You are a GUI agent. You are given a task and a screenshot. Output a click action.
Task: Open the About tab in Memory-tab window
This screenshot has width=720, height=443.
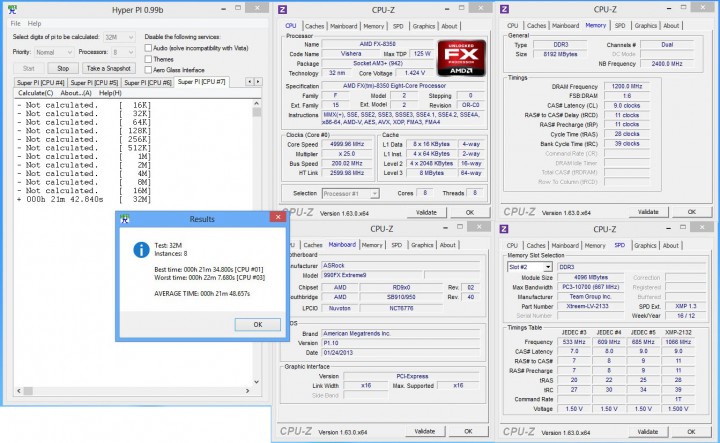coord(671,26)
